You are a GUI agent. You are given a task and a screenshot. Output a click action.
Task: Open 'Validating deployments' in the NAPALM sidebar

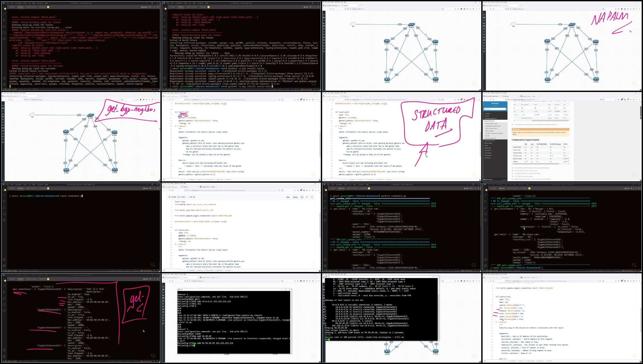pyautogui.click(x=491, y=119)
